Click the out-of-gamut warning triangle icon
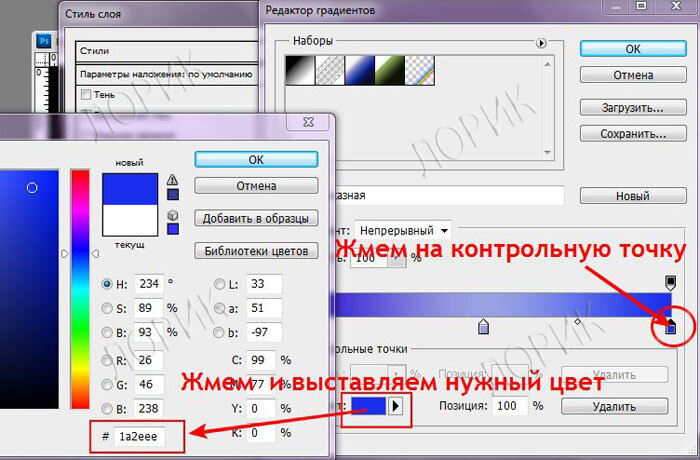 (x=172, y=180)
